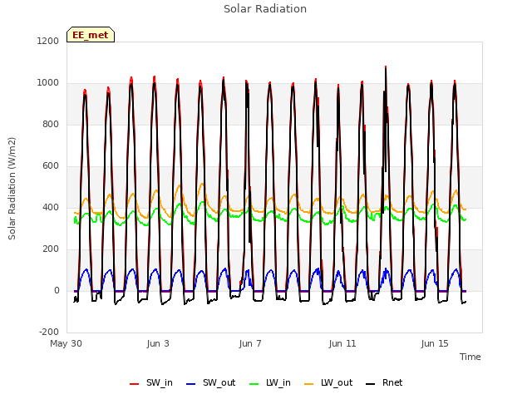
Task: Click the 1200 y-axis tick label
Action: [x=48, y=41]
